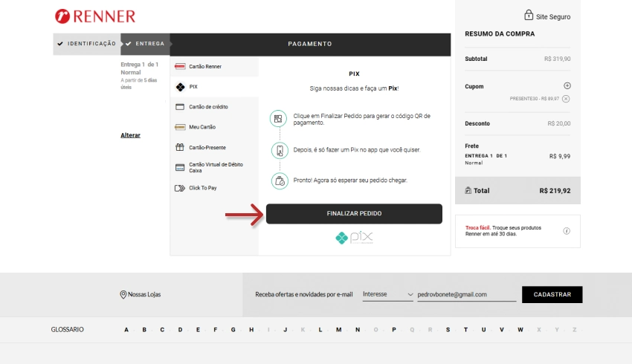Add a coupon with plus icon
632x364 pixels.
click(x=567, y=85)
